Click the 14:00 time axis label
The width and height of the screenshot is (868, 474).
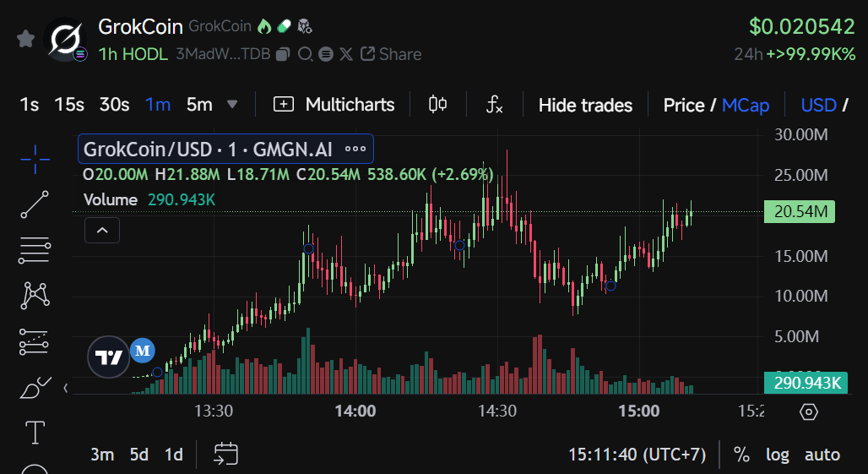[355, 411]
